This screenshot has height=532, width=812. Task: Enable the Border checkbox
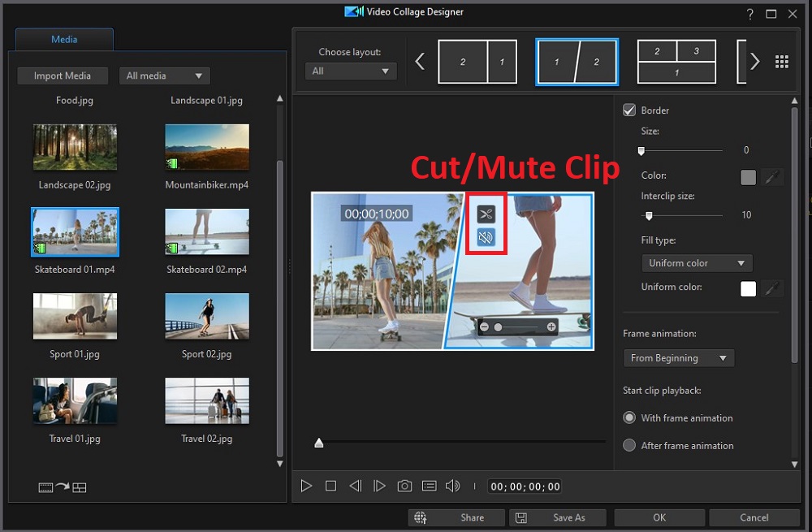[629, 110]
